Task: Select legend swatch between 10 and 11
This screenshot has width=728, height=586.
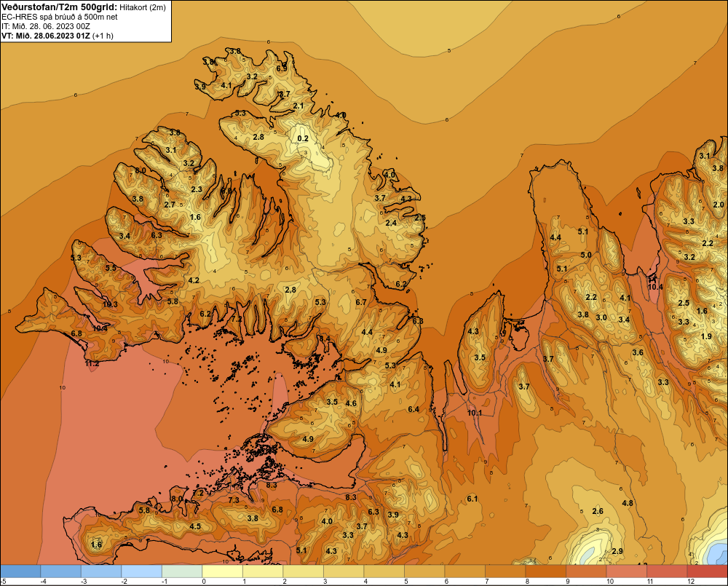Action: click(626, 571)
